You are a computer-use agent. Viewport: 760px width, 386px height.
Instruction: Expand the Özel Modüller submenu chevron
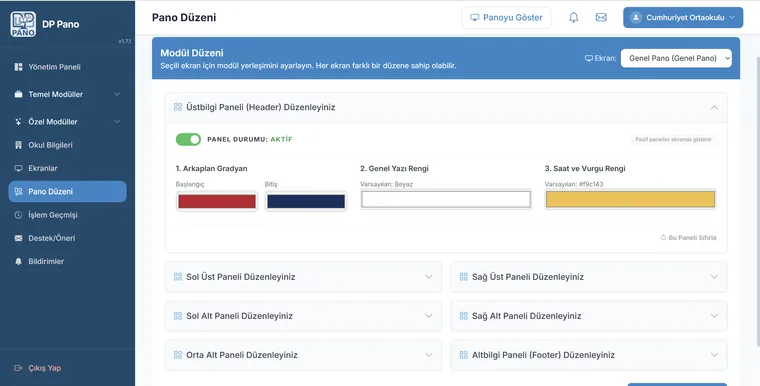(x=117, y=122)
